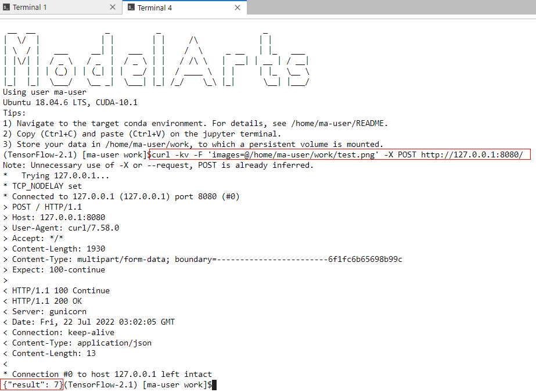Click the empty gray tab bar area

391,7
